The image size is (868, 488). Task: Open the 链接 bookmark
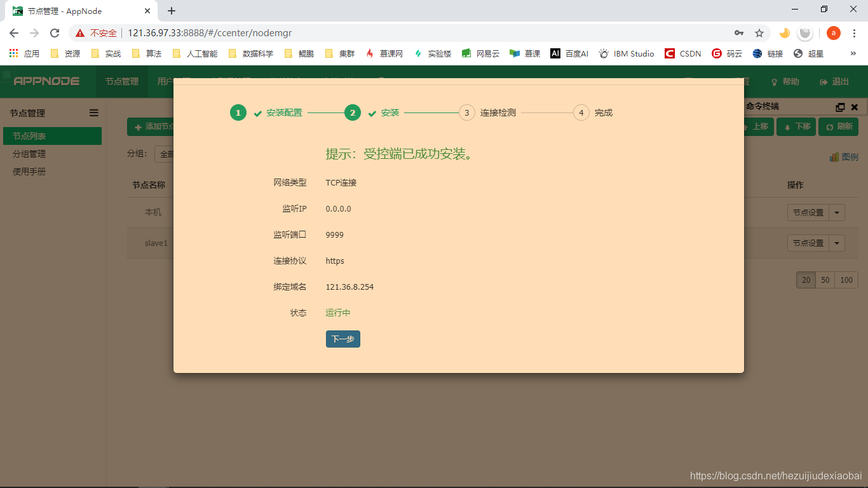pyautogui.click(x=768, y=53)
